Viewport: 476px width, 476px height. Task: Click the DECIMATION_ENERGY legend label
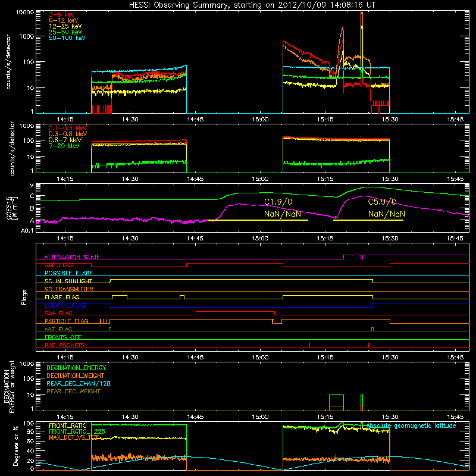[76, 368]
